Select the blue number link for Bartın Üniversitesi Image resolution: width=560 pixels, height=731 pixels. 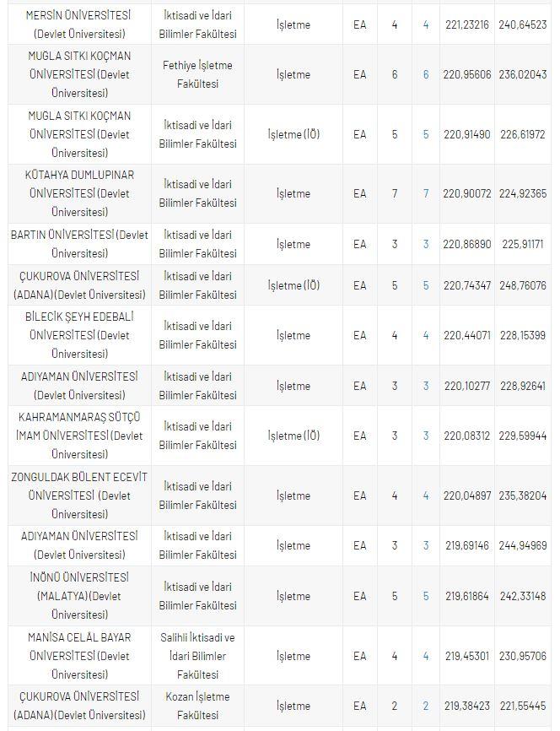(426, 245)
